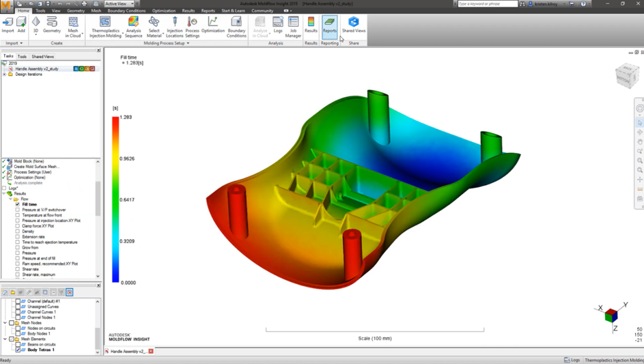Open the Job Manager
This screenshot has width=644, height=364.
(293, 27)
